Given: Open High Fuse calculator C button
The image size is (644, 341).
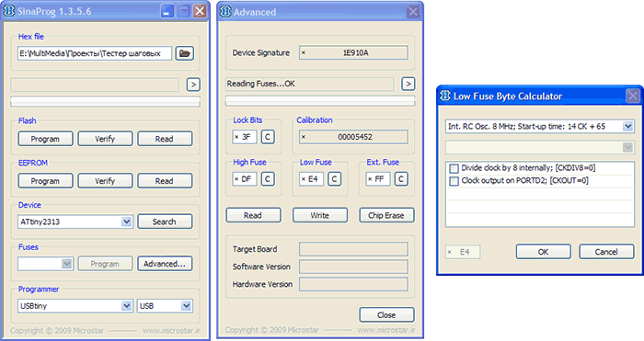Looking at the screenshot, I should pyautogui.click(x=268, y=179).
